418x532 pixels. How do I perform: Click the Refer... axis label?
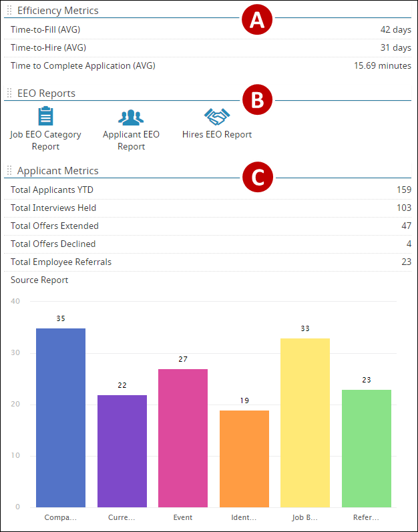(366, 518)
